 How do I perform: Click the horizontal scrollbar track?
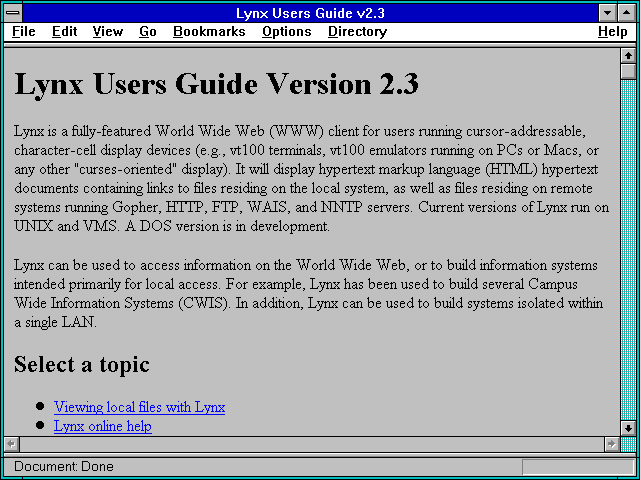(311, 444)
